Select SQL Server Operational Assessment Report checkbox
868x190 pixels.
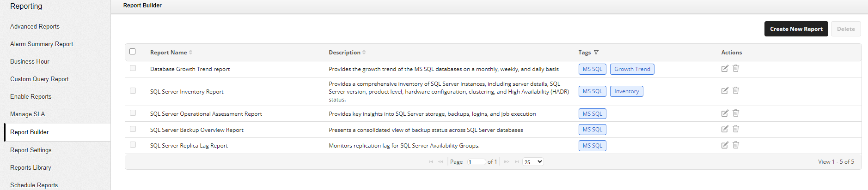(133, 113)
